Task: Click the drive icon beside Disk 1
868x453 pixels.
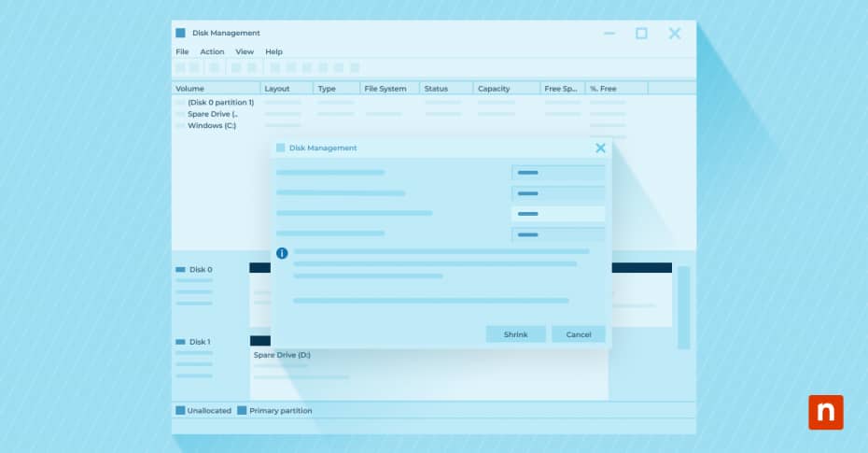Action: [x=180, y=342]
